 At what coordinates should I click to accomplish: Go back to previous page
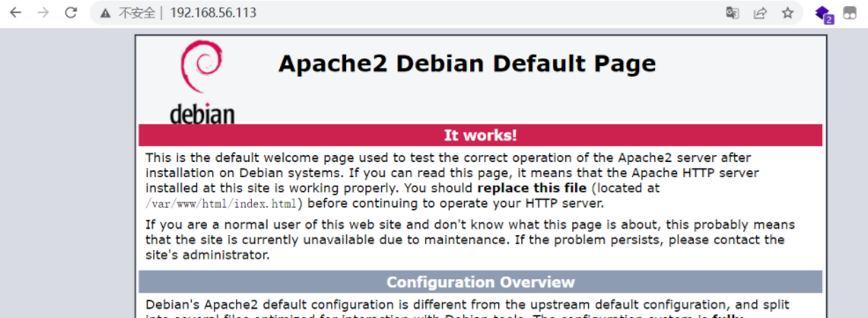(16, 12)
